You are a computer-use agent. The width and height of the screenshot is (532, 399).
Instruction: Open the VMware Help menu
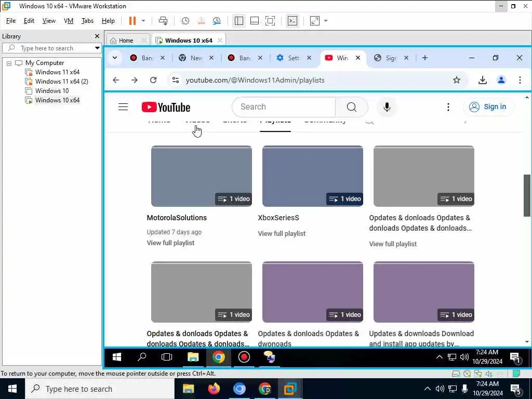tap(108, 21)
